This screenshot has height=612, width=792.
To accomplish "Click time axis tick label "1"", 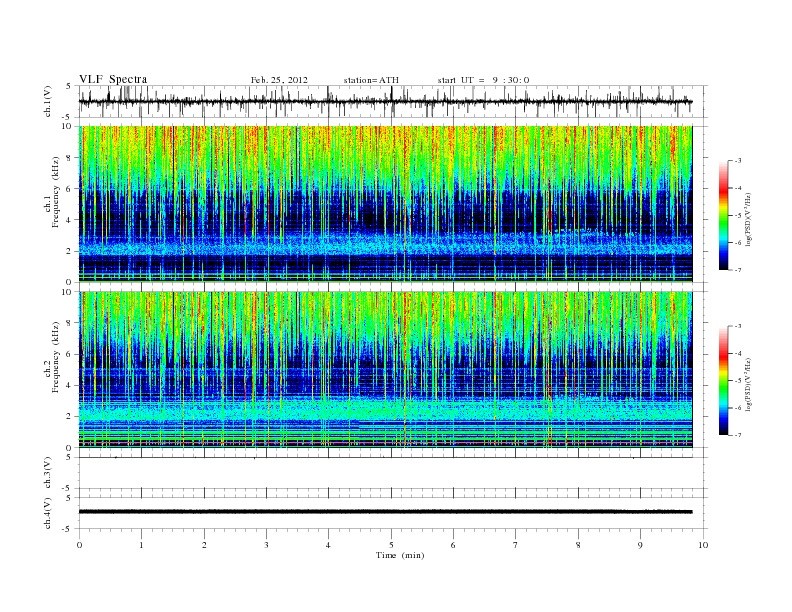I will click(x=141, y=545).
